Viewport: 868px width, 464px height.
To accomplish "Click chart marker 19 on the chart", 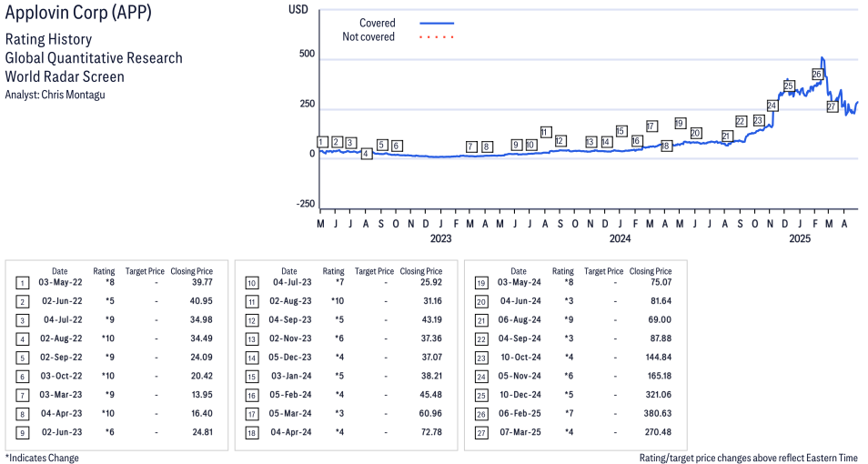I will (x=680, y=123).
